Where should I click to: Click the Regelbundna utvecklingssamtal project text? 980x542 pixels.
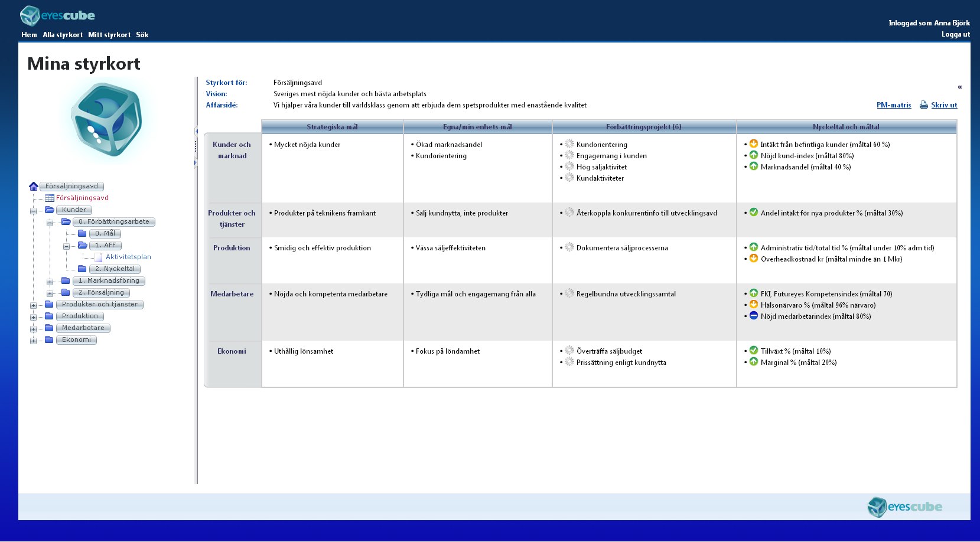[626, 294]
